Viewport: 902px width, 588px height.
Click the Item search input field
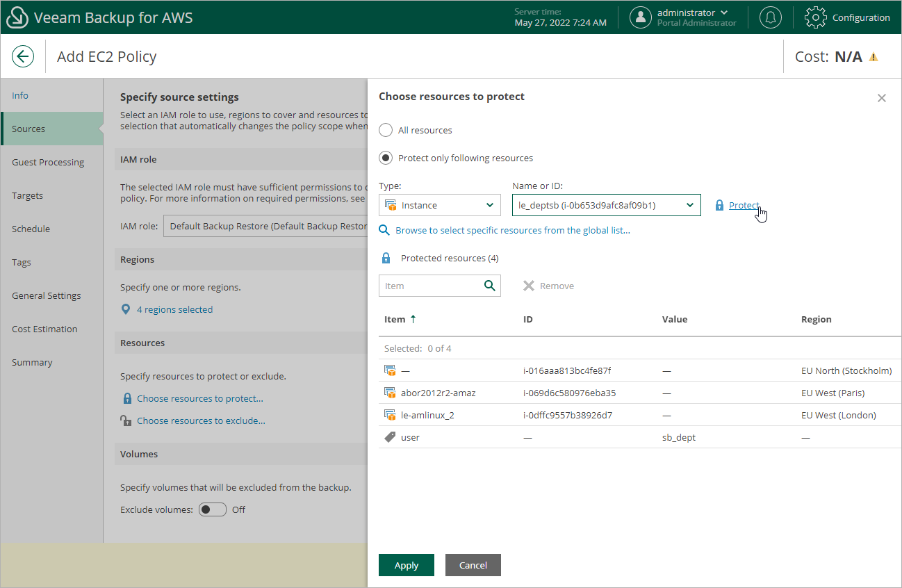(431, 286)
